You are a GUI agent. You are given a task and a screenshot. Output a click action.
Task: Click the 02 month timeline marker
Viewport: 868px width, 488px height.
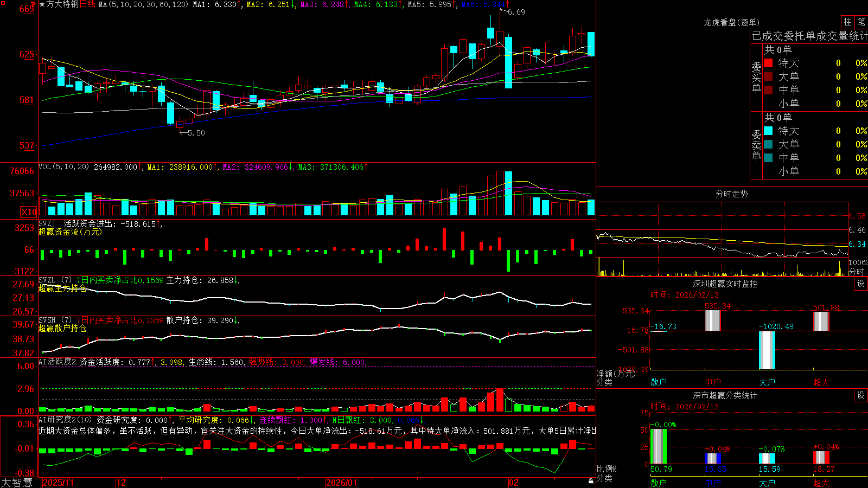513,483
